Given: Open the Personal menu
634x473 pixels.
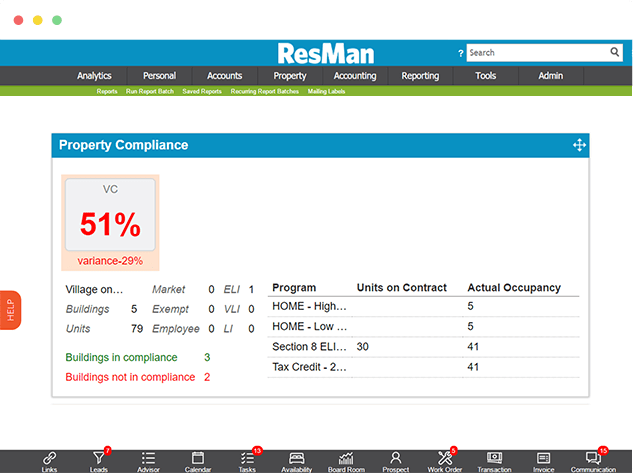Looking at the screenshot, I should click(159, 76).
